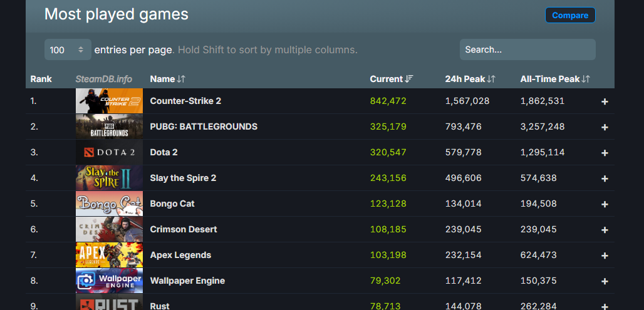This screenshot has width=644, height=310.
Task: Sort by the All-Time Peak column
Action: (x=555, y=79)
